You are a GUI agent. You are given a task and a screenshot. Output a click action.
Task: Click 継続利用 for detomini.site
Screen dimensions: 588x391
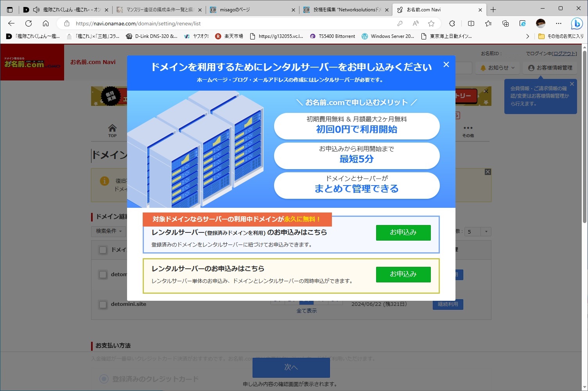click(448, 304)
